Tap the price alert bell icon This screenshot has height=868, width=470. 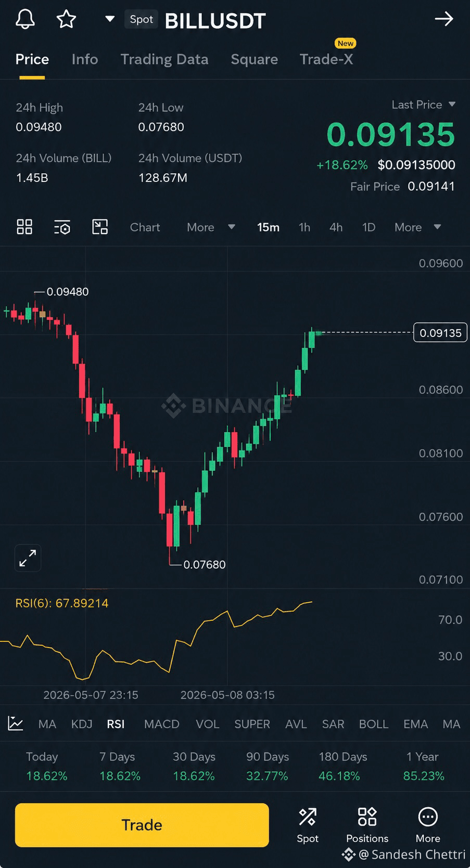coord(25,19)
